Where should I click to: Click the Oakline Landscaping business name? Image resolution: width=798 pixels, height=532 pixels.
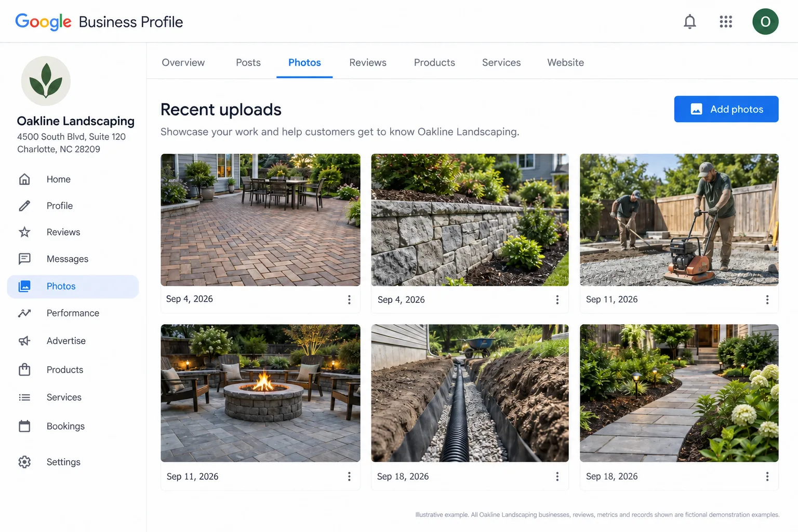point(76,121)
